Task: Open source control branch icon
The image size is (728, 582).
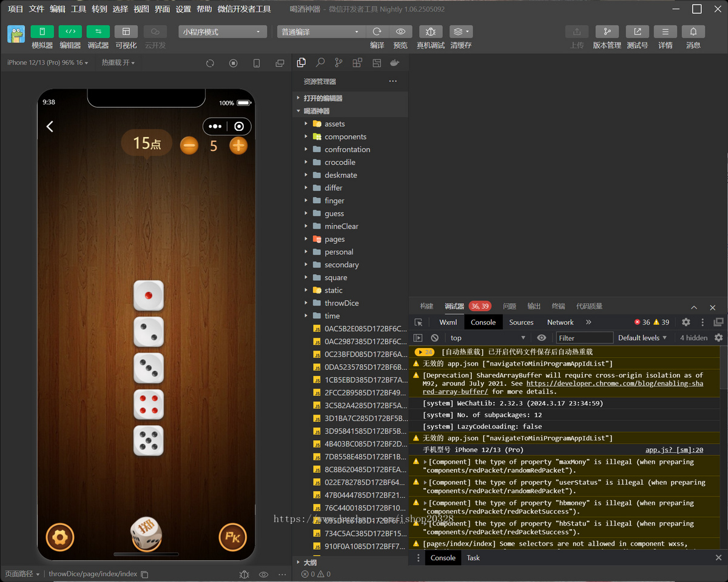Action: (339, 62)
